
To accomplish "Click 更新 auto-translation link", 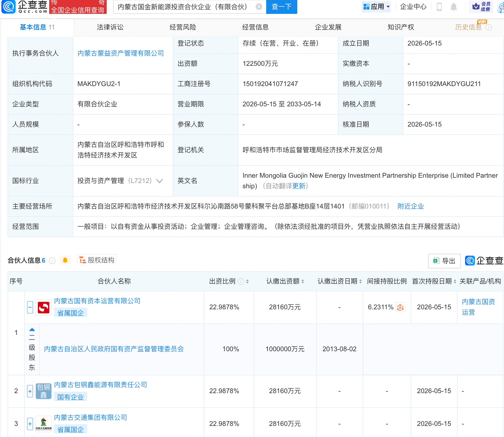I will point(299,186).
